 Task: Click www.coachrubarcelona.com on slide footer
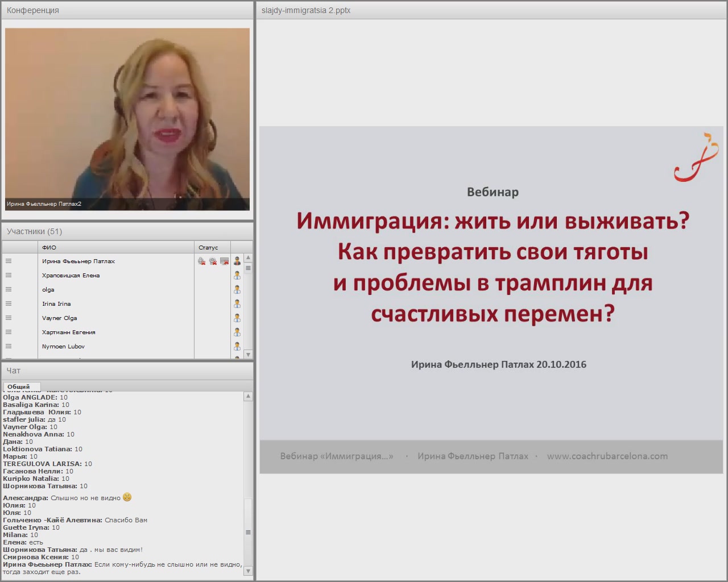click(607, 456)
